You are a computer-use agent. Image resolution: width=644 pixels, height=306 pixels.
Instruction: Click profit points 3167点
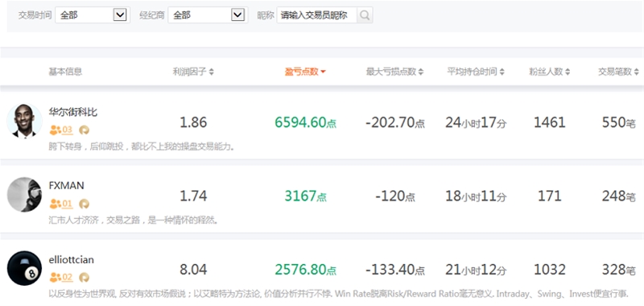point(306,196)
